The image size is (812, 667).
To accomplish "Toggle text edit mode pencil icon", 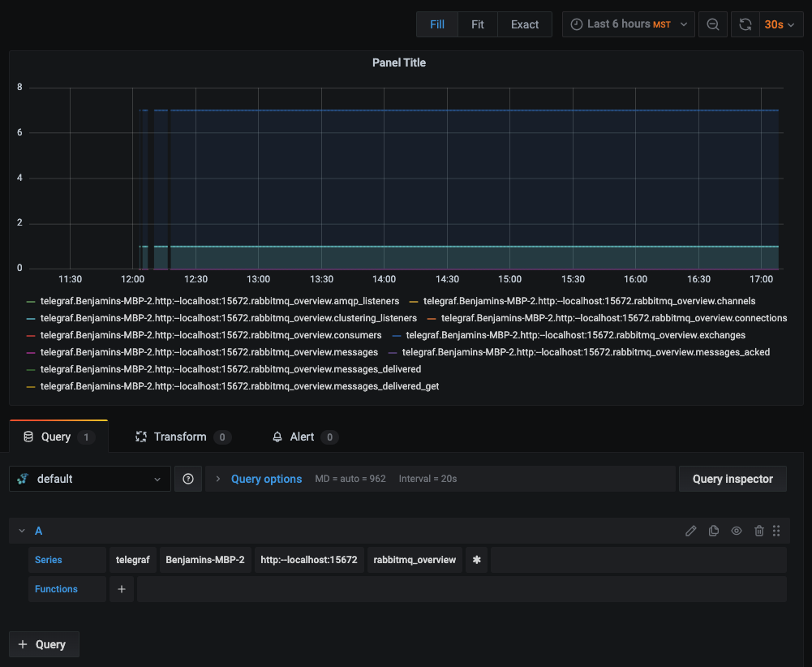I will pos(691,531).
